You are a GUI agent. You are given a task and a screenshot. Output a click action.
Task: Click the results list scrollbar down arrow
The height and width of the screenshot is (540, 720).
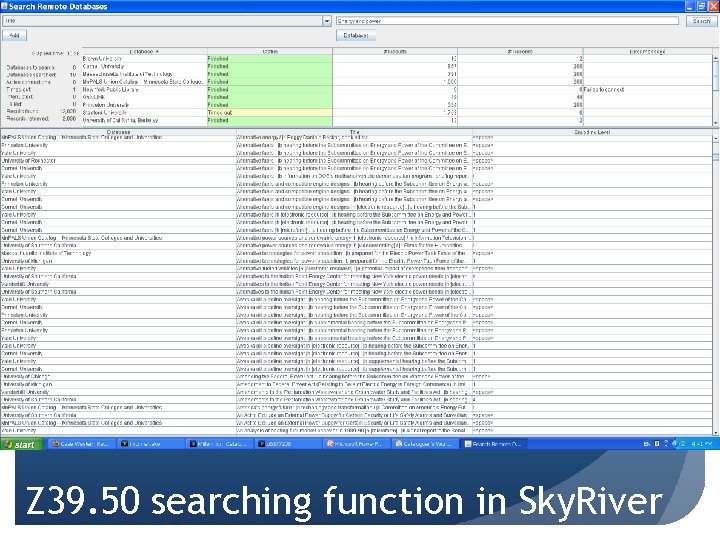pyautogui.click(x=716, y=432)
